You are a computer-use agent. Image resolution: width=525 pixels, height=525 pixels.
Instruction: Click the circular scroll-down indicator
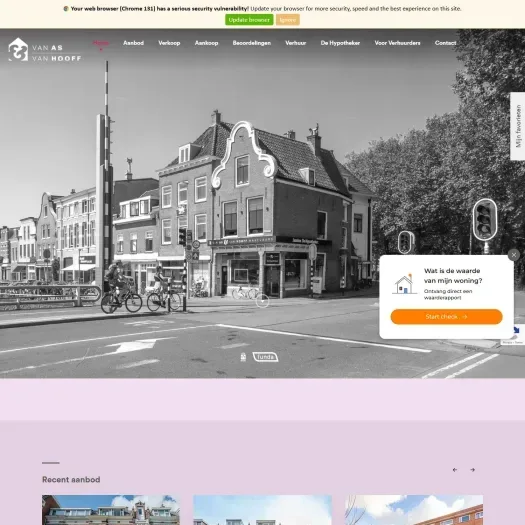click(x=262, y=301)
